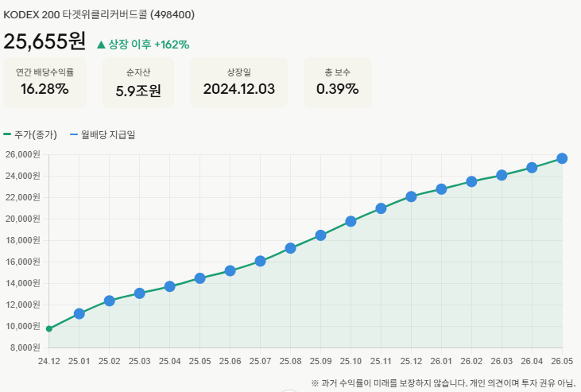The width and height of the screenshot is (581, 392).
Task: Select the 26.03 dividend data point
Action: click(502, 175)
